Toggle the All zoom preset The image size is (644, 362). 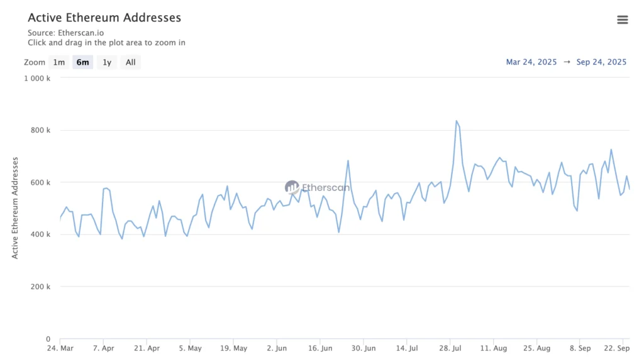[130, 62]
